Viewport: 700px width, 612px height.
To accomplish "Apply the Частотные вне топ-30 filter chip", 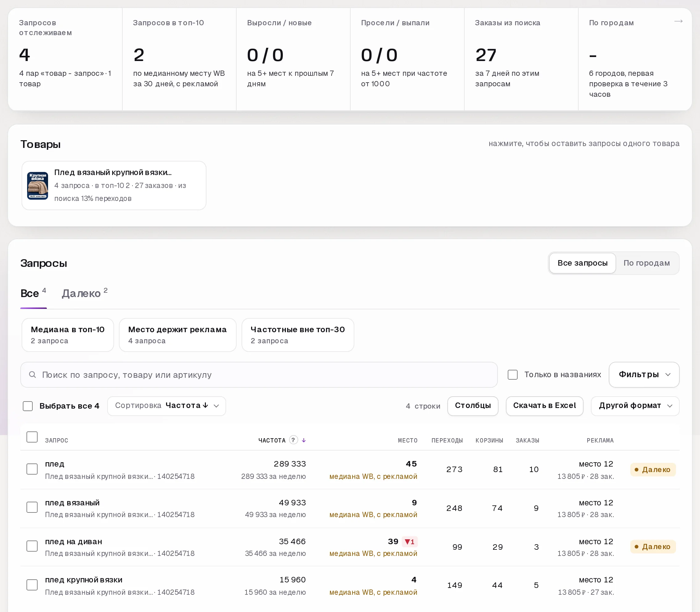I will [x=298, y=335].
